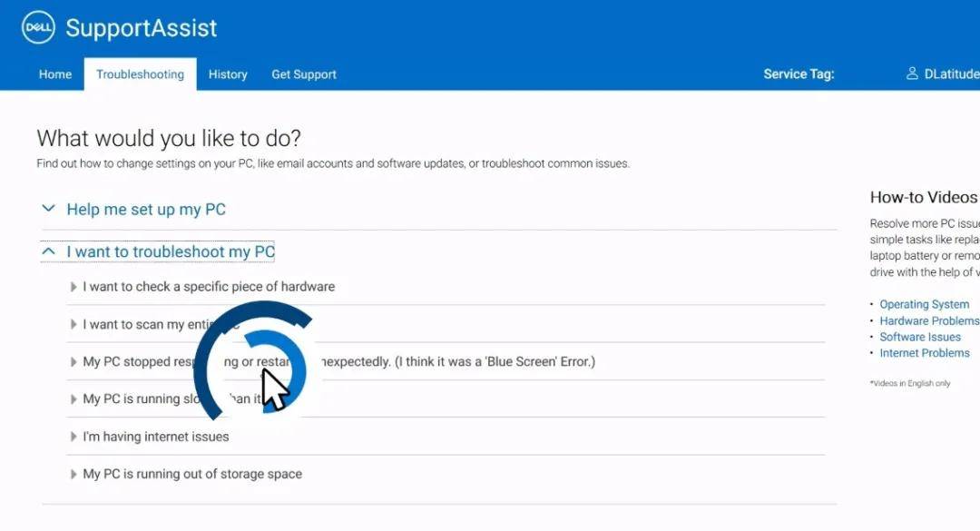Expand arrow for running out of storage space
The height and width of the screenshot is (531, 980).
pos(73,474)
